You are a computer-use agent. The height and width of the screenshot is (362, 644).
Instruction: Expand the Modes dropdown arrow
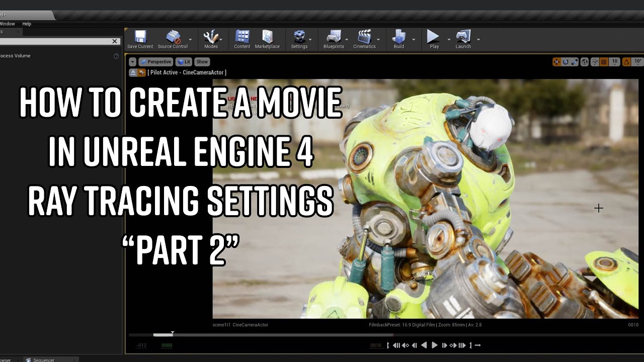(x=221, y=39)
